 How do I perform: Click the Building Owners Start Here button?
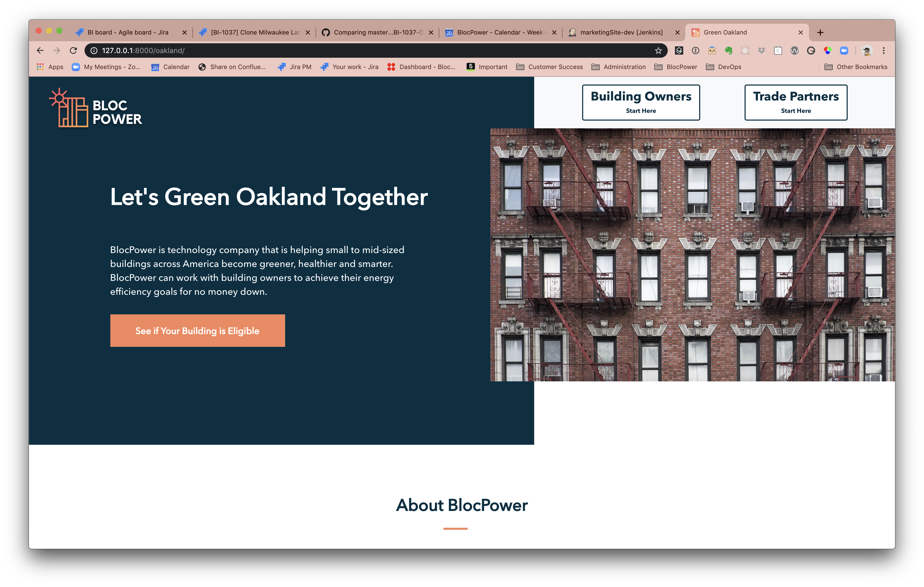(641, 102)
